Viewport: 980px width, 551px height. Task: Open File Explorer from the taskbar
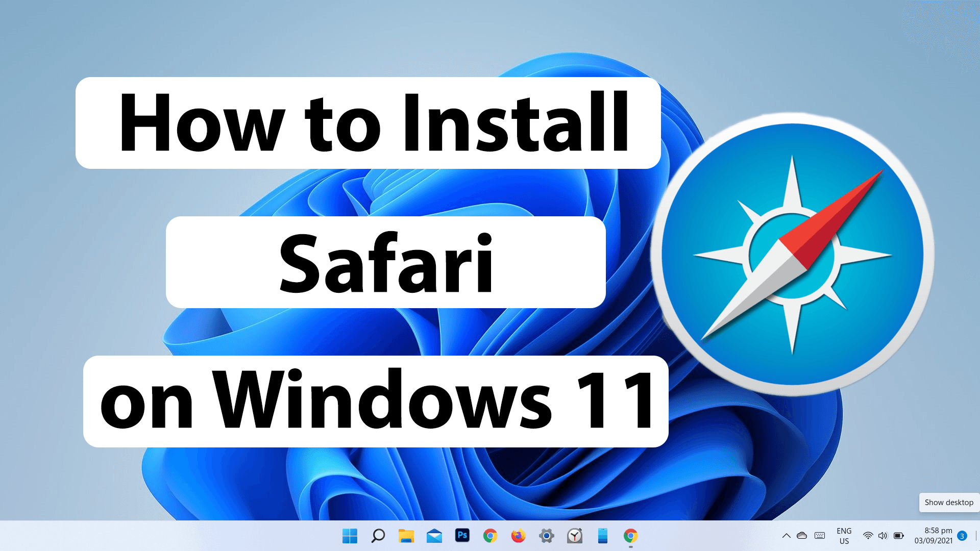(406, 536)
